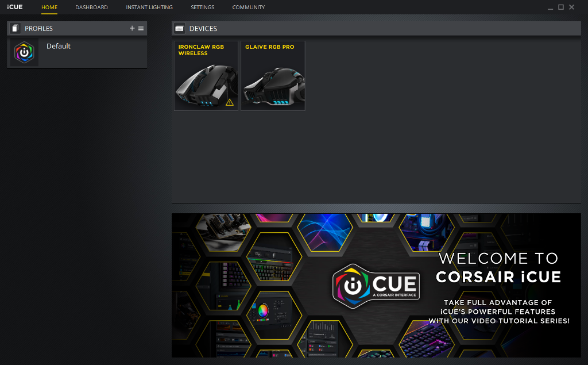The width and height of the screenshot is (588, 365).
Task: Open the profiles hamburger menu icon
Action: (141, 28)
